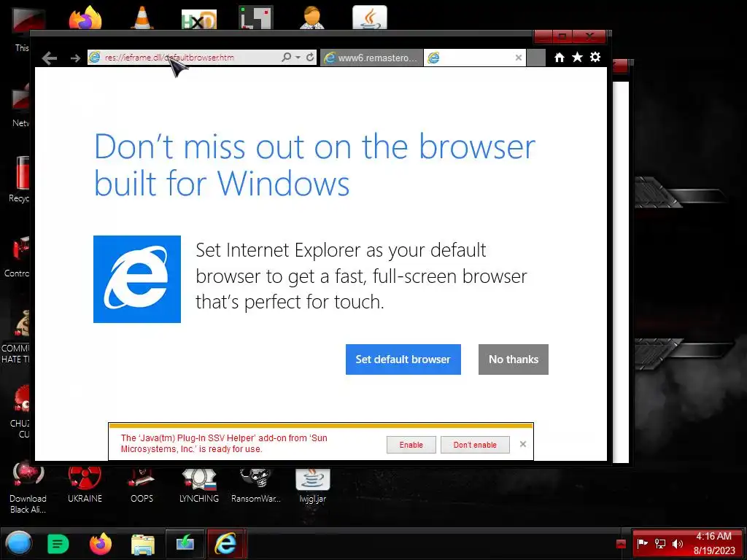The width and height of the screenshot is (747, 560).
Task: Open the IE Tools gear menu
Action: (x=595, y=57)
